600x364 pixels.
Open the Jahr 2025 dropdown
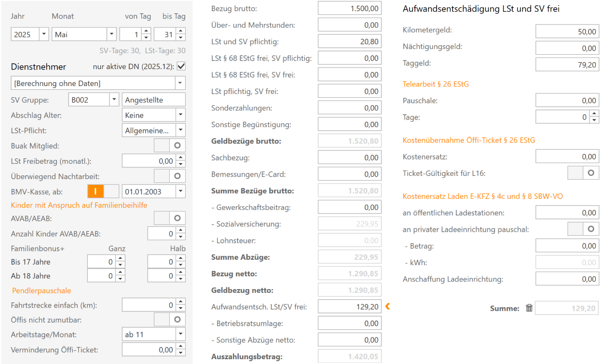(x=43, y=35)
